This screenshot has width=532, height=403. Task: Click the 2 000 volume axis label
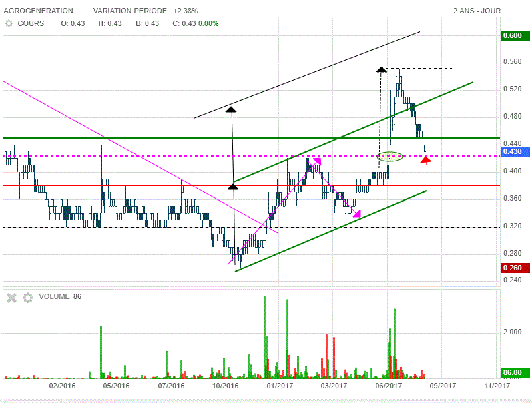(513, 332)
